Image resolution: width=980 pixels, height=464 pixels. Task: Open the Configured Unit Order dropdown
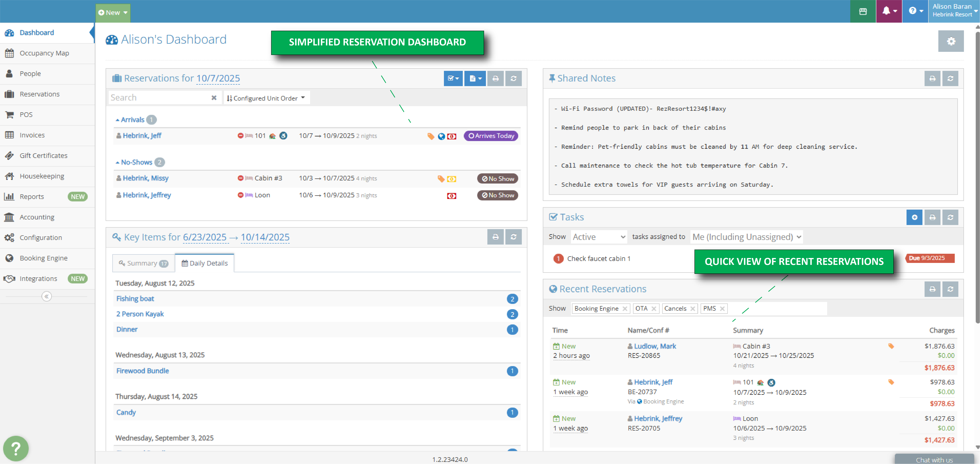[x=266, y=98]
